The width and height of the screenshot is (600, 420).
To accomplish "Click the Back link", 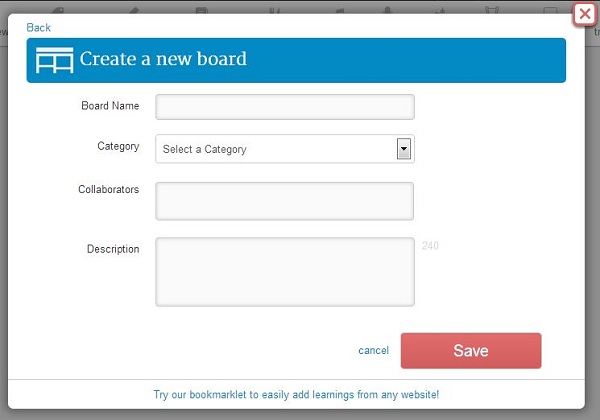I will (x=38, y=27).
